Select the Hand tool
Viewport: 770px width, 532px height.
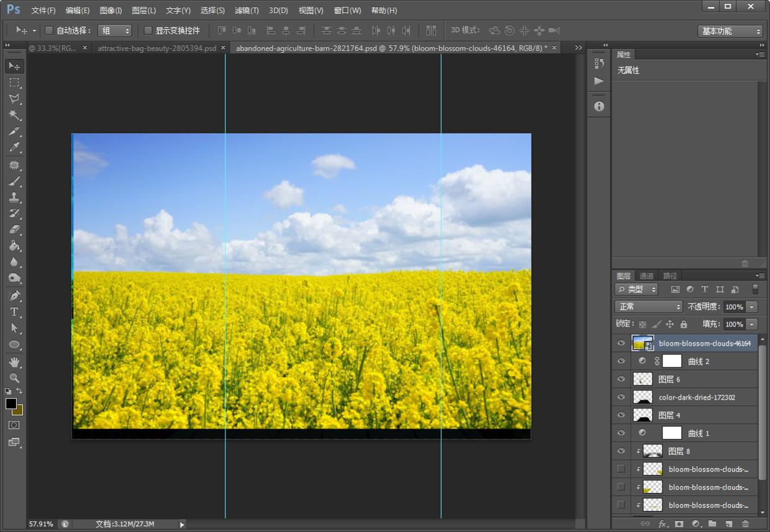(x=14, y=361)
